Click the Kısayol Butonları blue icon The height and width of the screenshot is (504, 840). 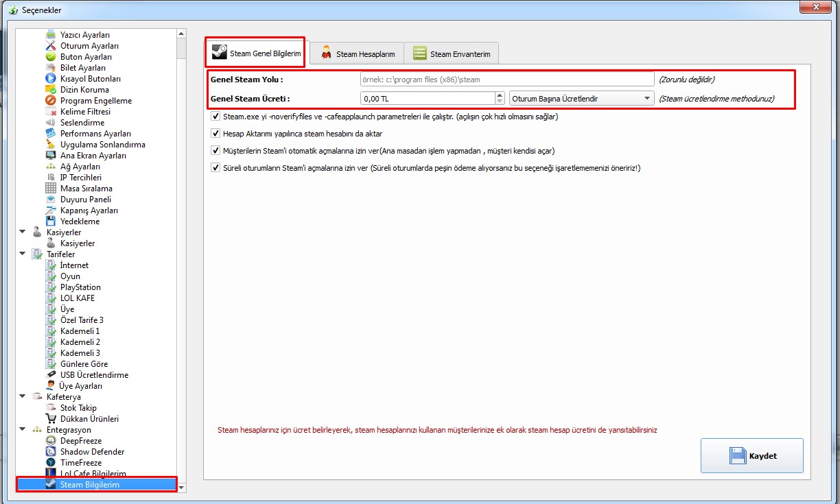coord(51,79)
